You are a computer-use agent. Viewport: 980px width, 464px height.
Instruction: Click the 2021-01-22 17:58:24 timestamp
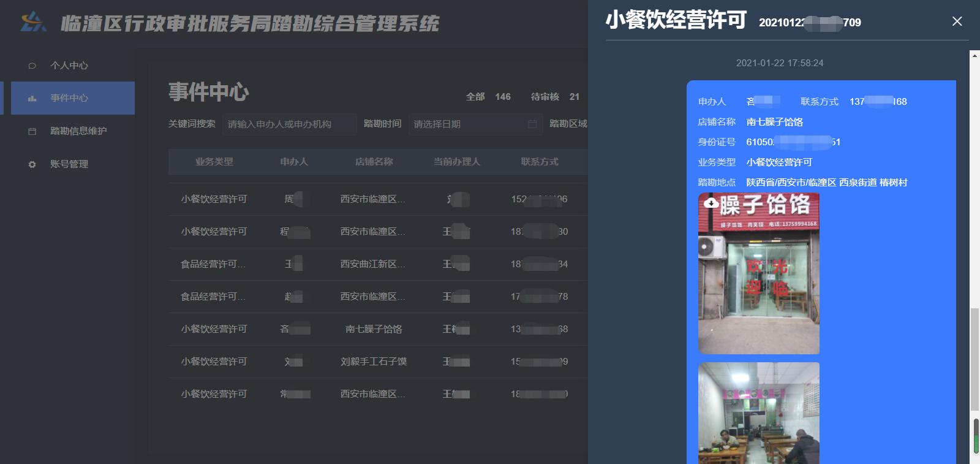tap(780, 63)
